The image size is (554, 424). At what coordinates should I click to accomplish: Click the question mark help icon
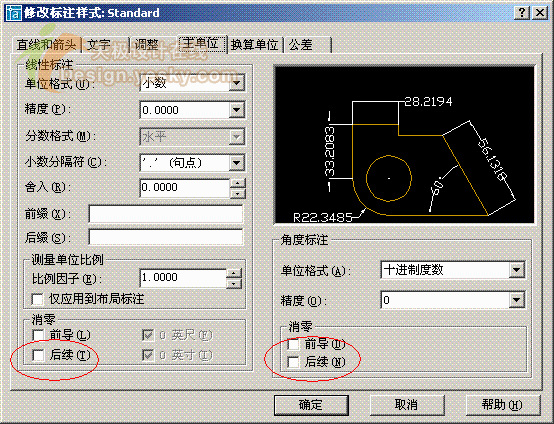(x=522, y=13)
